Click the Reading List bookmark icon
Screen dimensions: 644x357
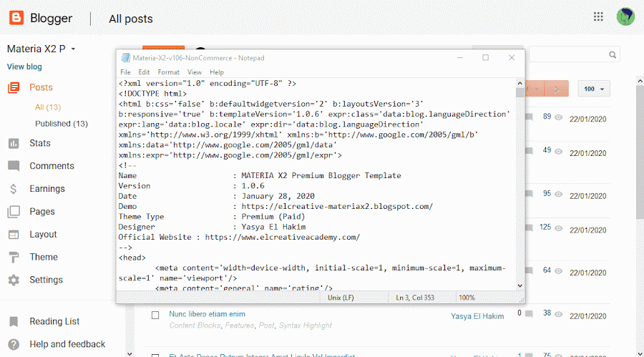point(14,322)
